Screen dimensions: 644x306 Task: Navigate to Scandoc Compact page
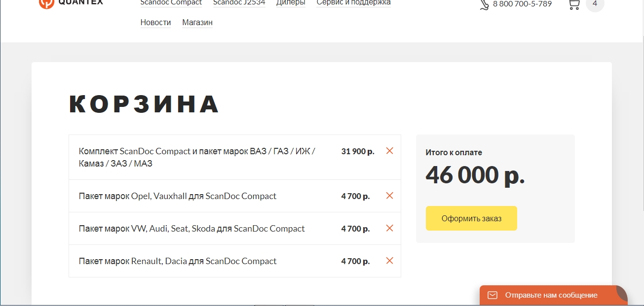coord(171,3)
